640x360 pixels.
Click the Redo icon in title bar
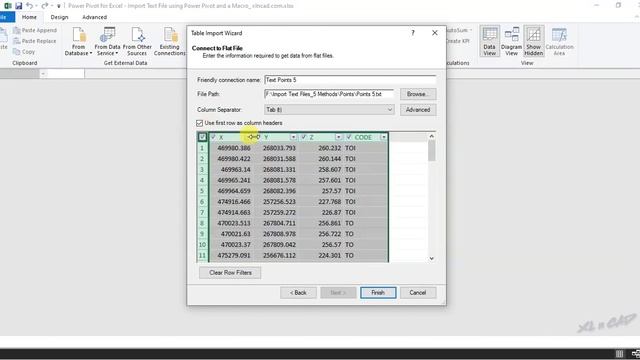[44, 6]
